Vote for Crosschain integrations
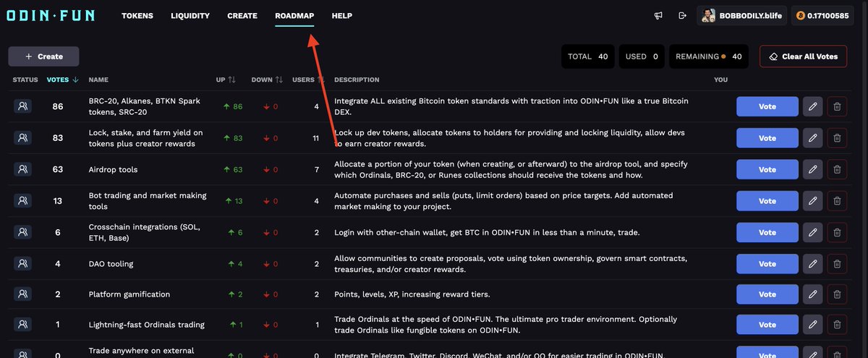Viewport: 868px width, 358px height. 767,232
